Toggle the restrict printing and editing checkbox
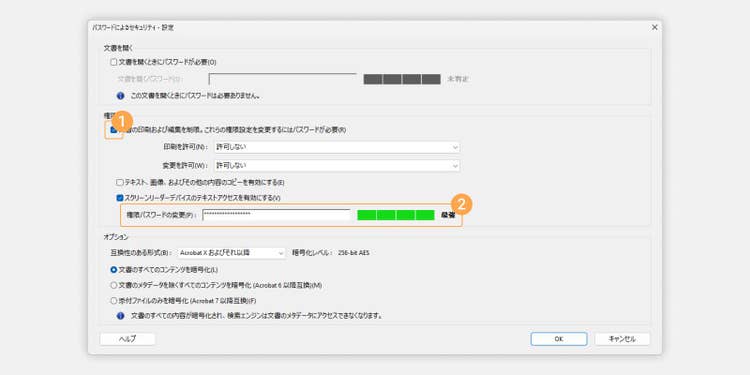 click(x=113, y=130)
